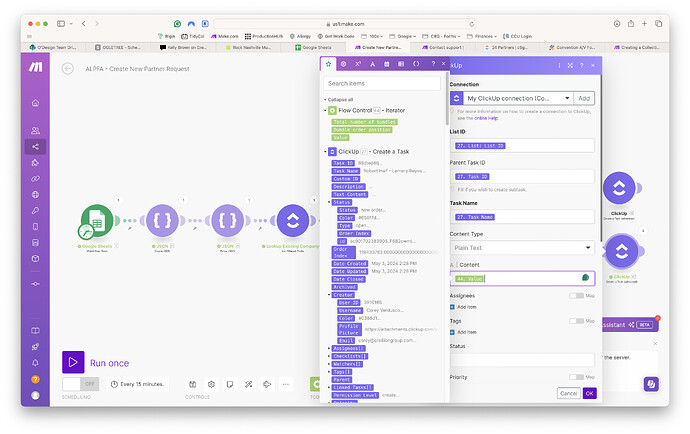Screen dimensions: 690x434
Task: Expand Watchers[] array item
Action: [x=329, y=364]
